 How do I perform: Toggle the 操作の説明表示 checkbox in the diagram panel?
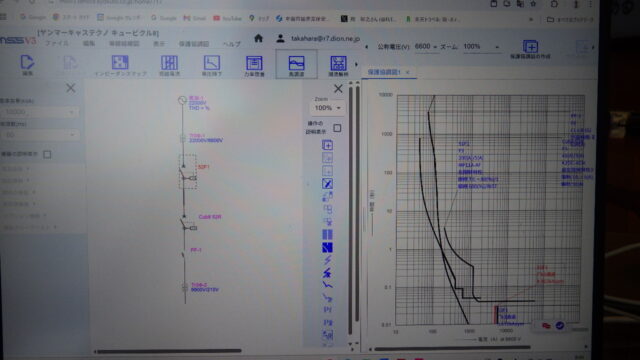337,128
